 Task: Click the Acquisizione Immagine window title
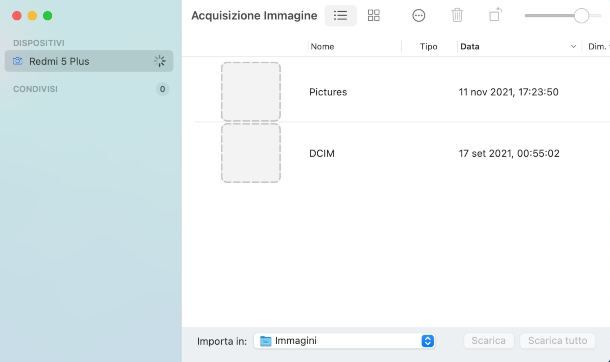[x=254, y=16]
